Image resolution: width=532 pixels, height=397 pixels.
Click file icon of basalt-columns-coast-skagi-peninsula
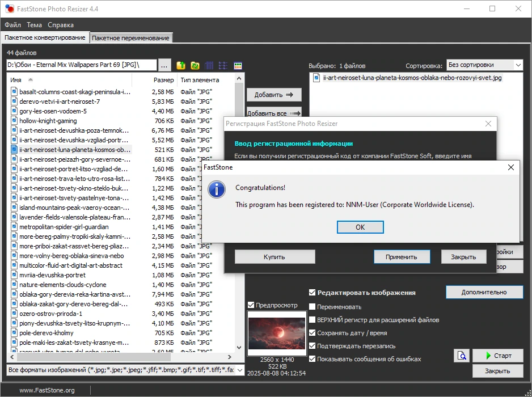pyautogui.click(x=14, y=92)
